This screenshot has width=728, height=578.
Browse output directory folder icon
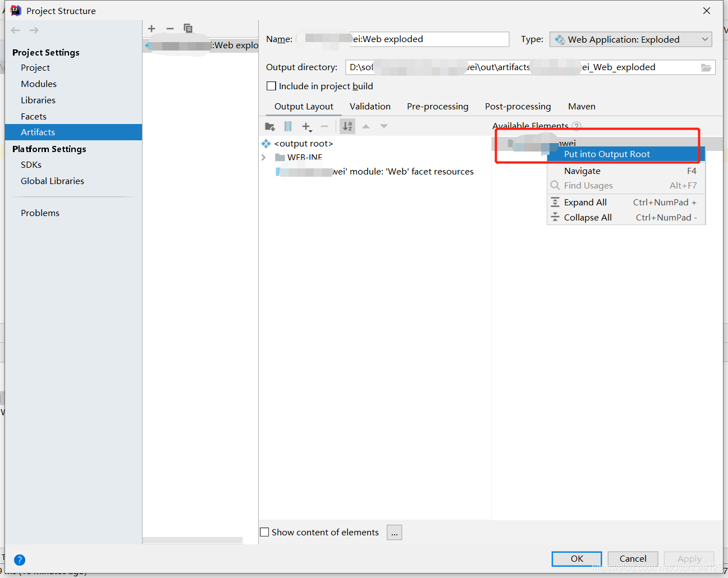coord(706,67)
